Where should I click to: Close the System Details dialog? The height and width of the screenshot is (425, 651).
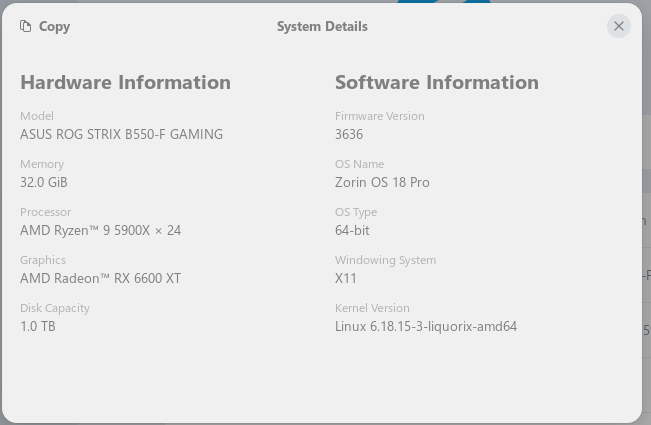click(619, 26)
